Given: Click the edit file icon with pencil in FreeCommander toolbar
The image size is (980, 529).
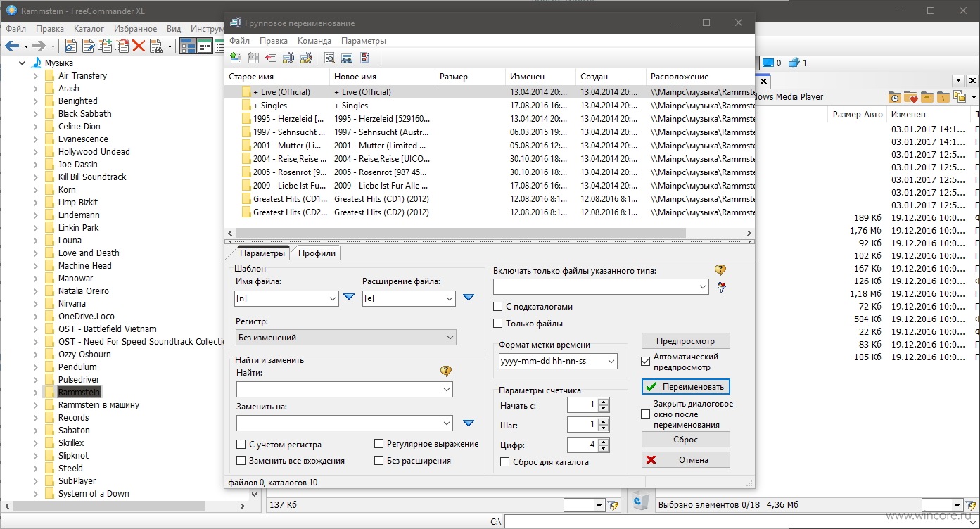Looking at the screenshot, I should coord(89,46).
